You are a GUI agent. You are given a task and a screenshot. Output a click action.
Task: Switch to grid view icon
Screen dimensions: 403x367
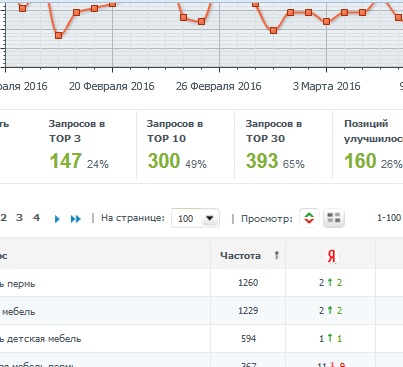[334, 218]
